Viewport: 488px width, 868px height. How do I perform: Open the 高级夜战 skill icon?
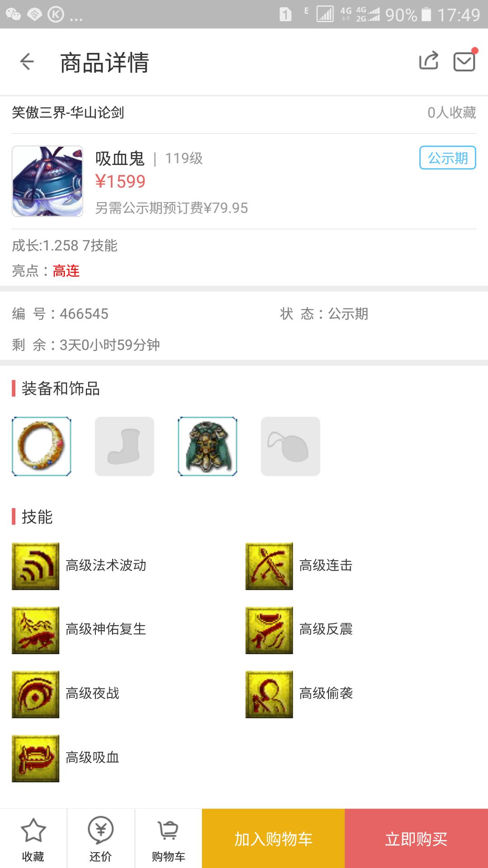(x=36, y=694)
